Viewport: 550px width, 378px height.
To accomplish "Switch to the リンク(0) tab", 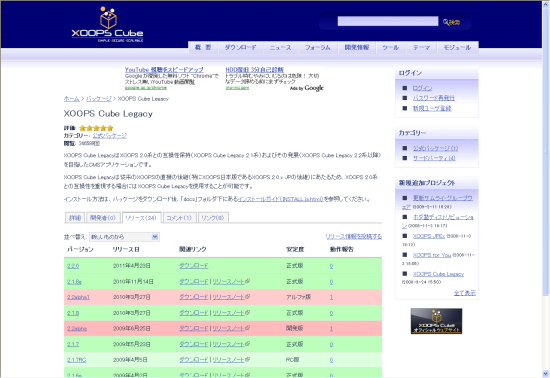I will [x=213, y=218].
